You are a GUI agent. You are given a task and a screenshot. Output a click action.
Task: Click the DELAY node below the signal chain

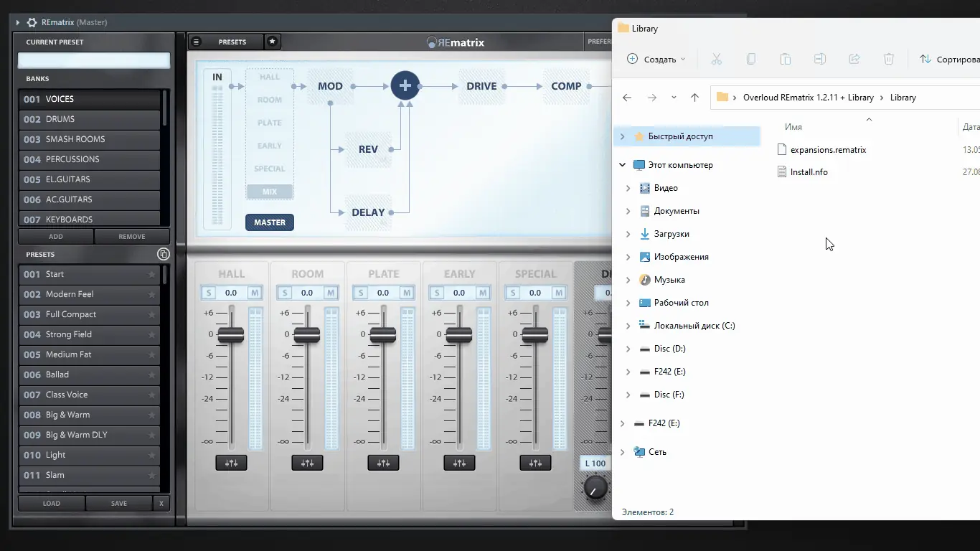pyautogui.click(x=368, y=212)
